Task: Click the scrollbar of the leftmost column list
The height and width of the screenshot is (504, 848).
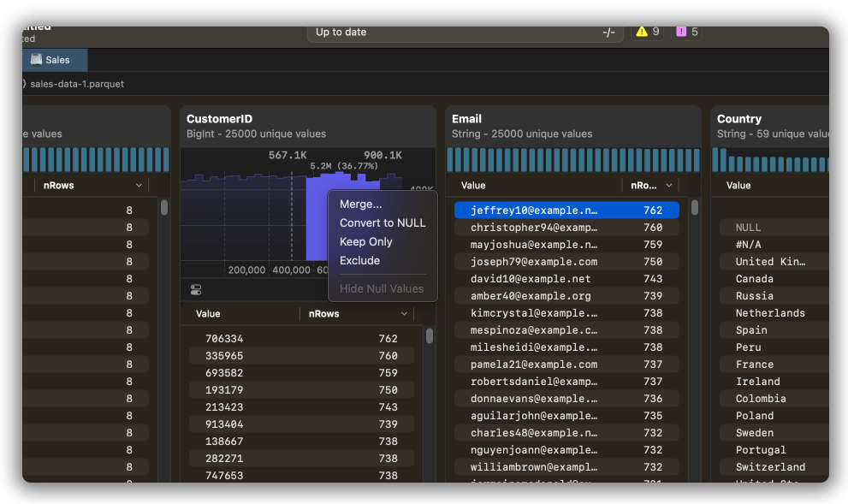Action: click(164, 208)
